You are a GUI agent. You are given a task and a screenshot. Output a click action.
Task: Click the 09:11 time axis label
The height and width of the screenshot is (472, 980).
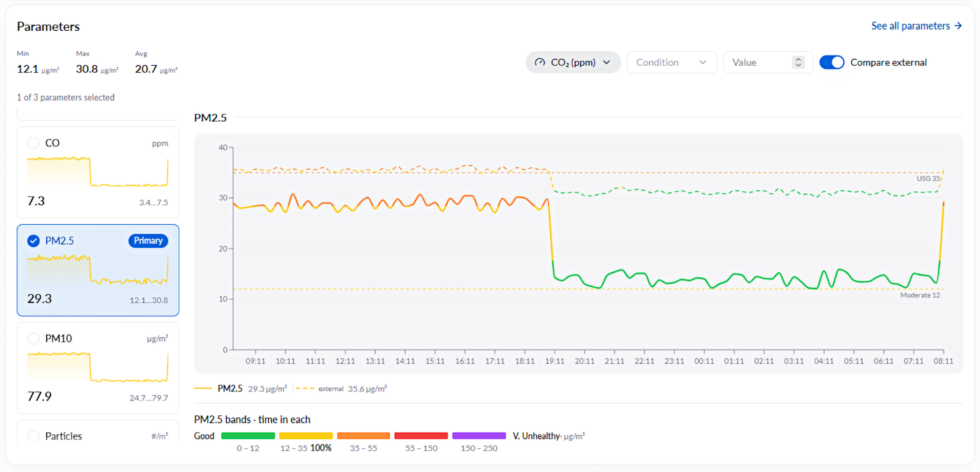coord(255,361)
